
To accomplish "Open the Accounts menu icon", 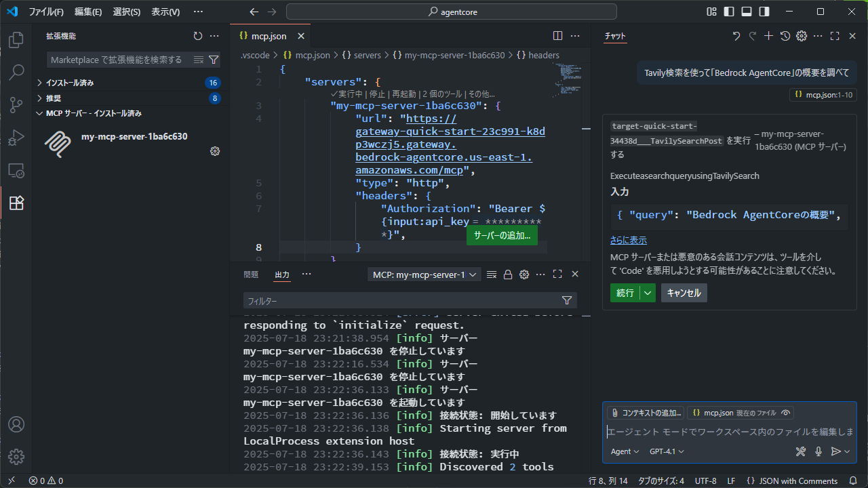I will click(16, 424).
